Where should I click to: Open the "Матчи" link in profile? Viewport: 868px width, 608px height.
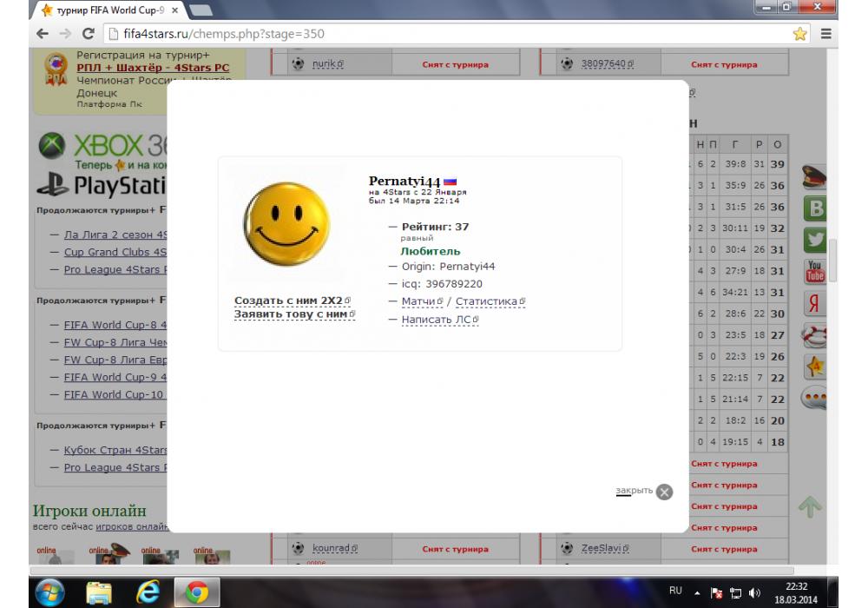[422, 301]
